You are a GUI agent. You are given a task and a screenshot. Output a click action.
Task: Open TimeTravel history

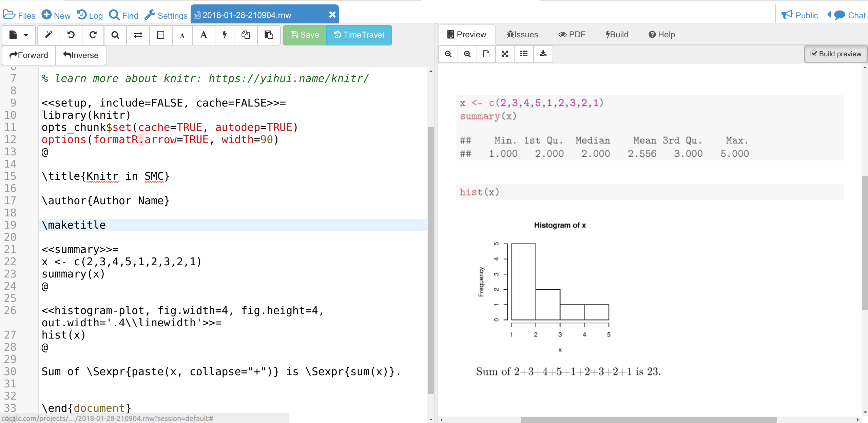359,35
